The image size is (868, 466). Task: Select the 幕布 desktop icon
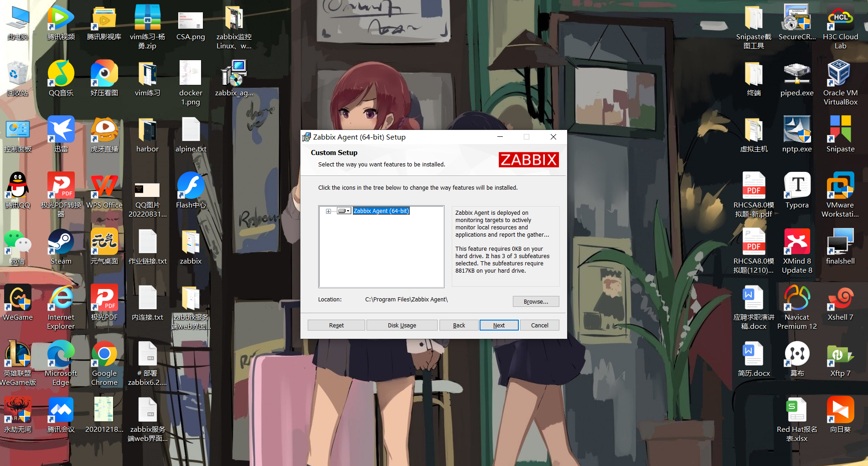pos(797,359)
